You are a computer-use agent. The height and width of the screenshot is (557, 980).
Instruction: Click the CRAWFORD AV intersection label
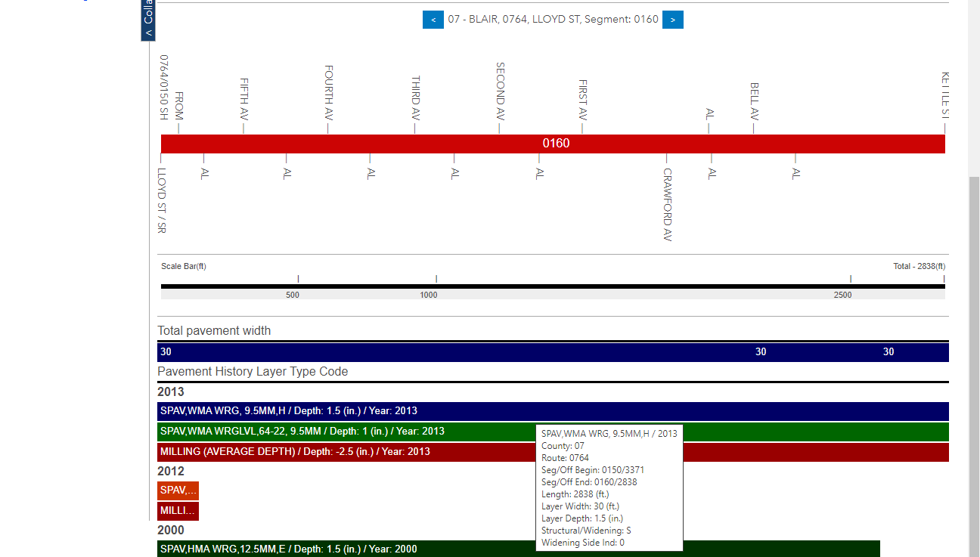[x=667, y=203]
